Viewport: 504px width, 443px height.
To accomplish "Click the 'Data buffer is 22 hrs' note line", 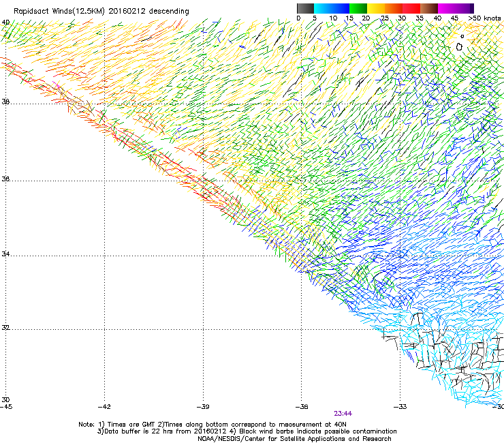I will 247,431.
